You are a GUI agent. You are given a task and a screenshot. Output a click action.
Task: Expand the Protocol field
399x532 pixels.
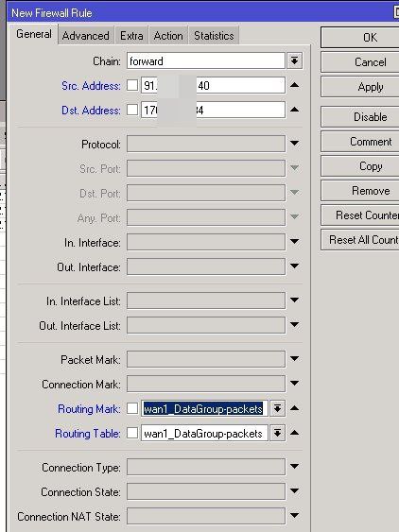294,144
